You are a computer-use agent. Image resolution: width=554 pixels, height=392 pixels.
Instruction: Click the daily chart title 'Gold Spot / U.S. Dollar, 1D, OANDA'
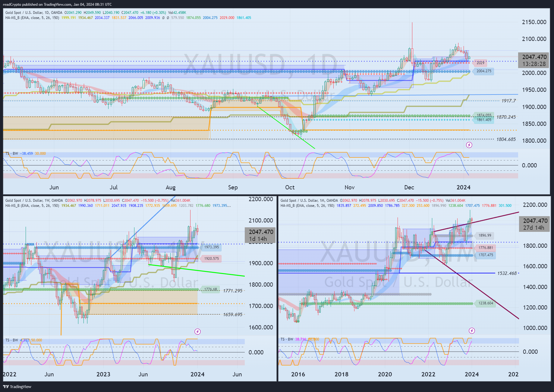coord(34,13)
